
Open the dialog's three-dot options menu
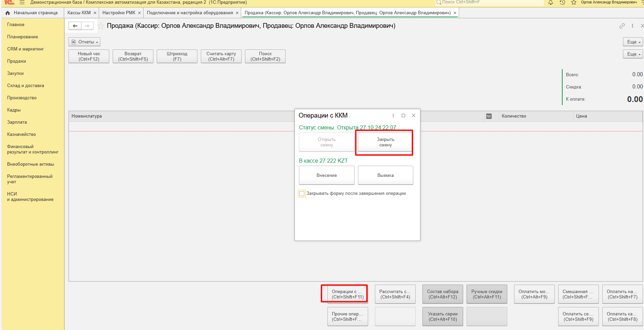tap(393, 116)
